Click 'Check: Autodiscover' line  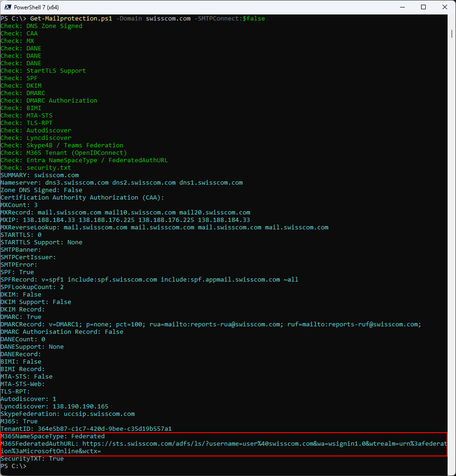click(36, 131)
